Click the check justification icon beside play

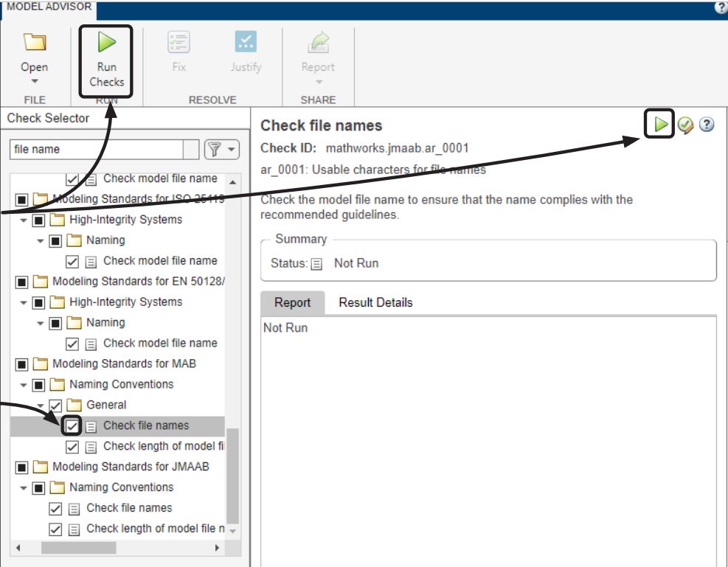[685, 125]
